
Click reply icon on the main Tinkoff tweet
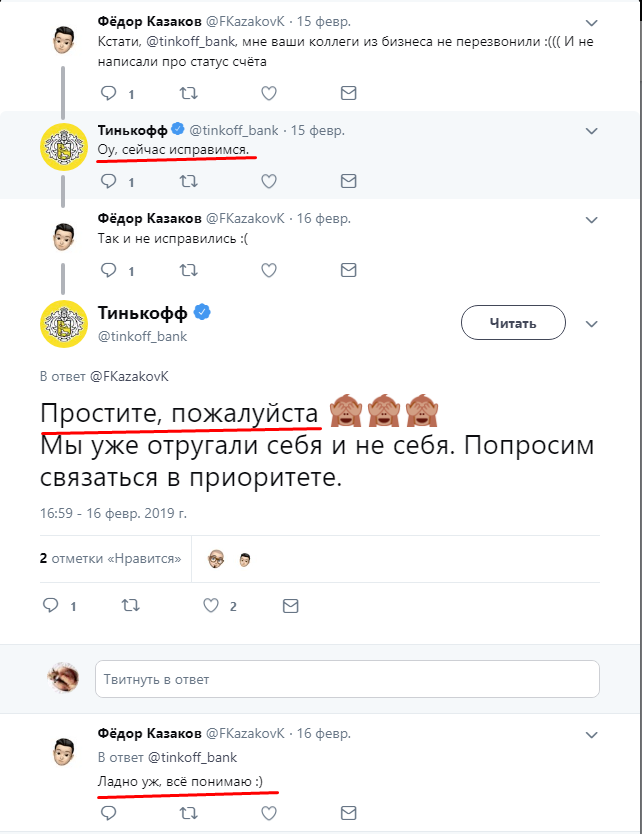[x=53, y=606]
